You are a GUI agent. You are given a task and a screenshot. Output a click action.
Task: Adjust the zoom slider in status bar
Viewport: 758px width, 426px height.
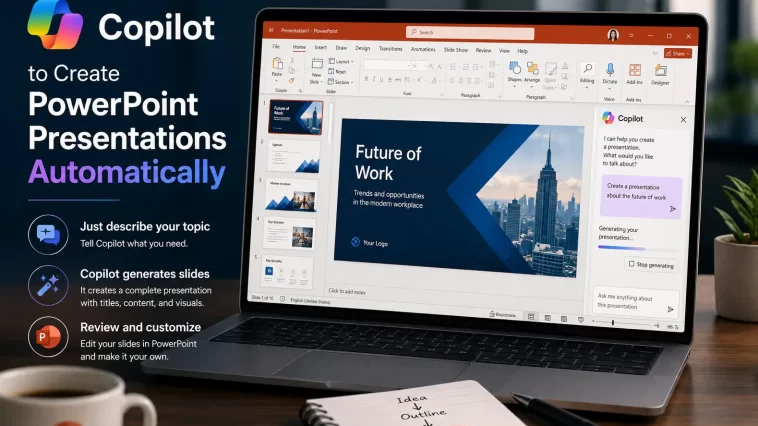[624, 323]
